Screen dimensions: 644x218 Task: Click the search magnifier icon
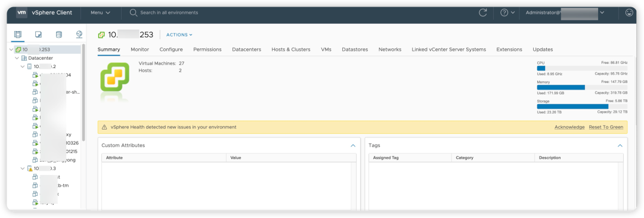pyautogui.click(x=133, y=13)
